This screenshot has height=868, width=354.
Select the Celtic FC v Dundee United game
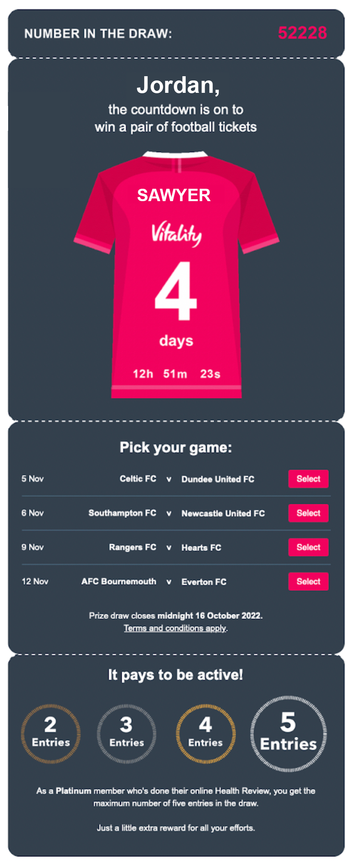click(x=308, y=479)
